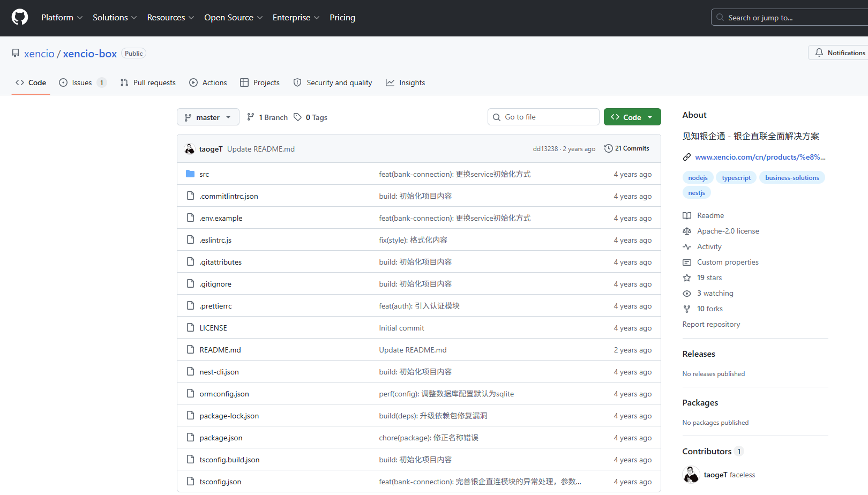The width and height of the screenshot is (868, 495).
Task: Click the Notifications button
Action: pyautogui.click(x=839, y=52)
